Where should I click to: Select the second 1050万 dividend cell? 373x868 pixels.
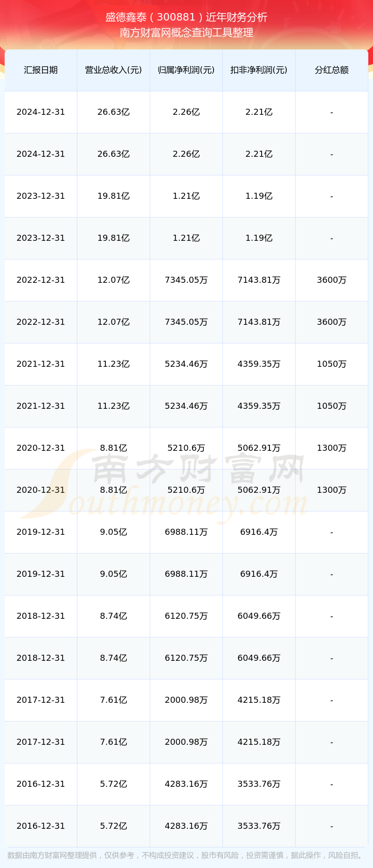click(x=332, y=406)
